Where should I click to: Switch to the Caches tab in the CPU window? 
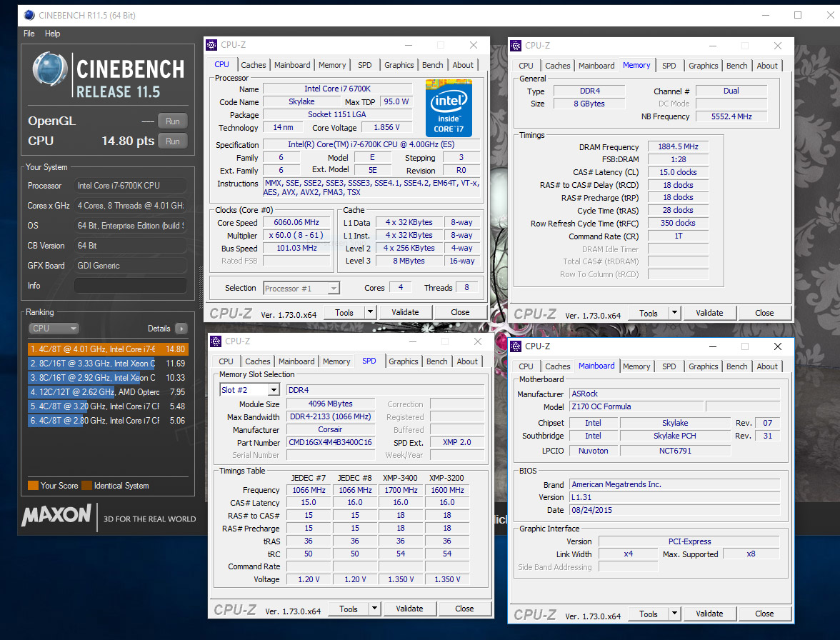click(253, 65)
